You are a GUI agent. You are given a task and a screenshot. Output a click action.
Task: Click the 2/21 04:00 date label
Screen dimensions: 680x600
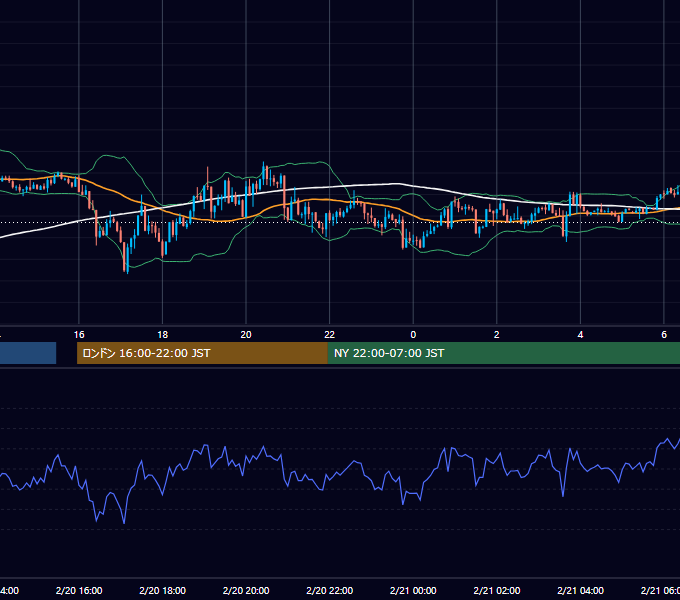[580, 591]
